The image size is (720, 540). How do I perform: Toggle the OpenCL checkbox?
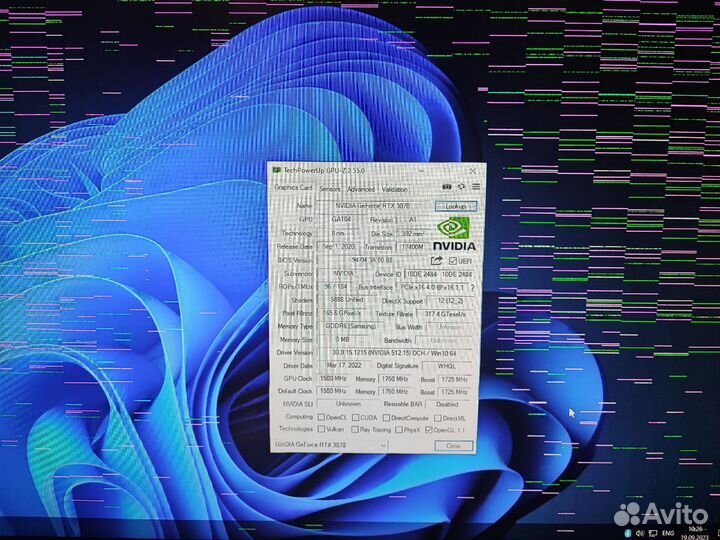[x=321, y=417]
